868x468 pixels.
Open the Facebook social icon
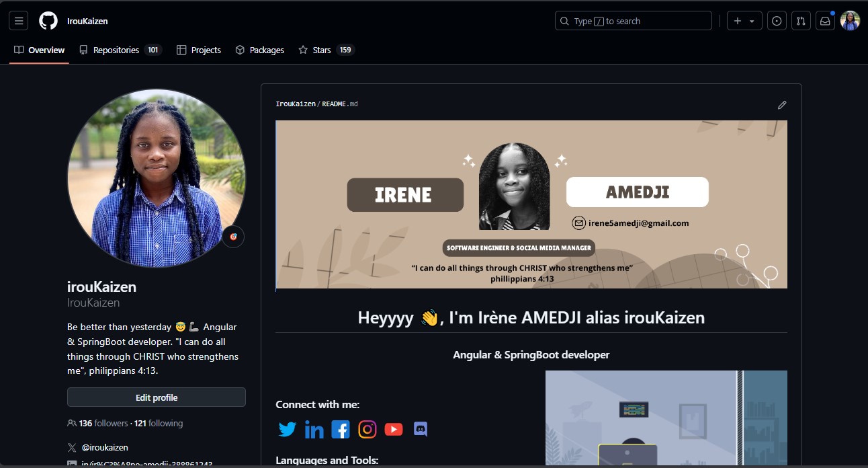[x=341, y=429]
